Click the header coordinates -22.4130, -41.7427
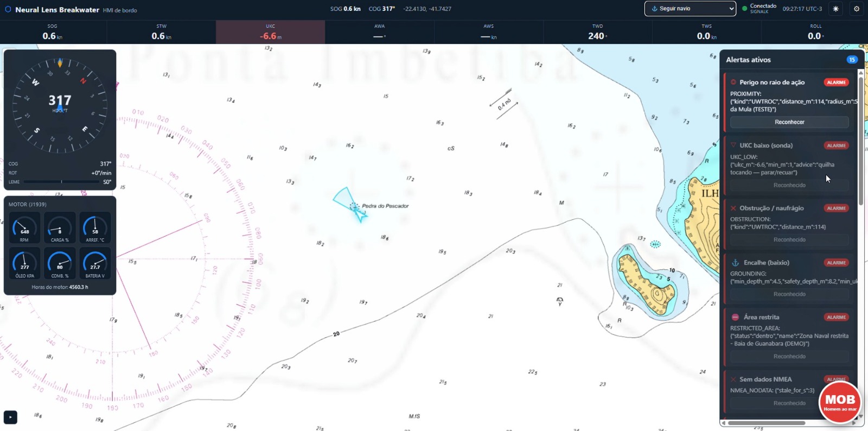This screenshot has height=431, width=868. (x=427, y=9)
